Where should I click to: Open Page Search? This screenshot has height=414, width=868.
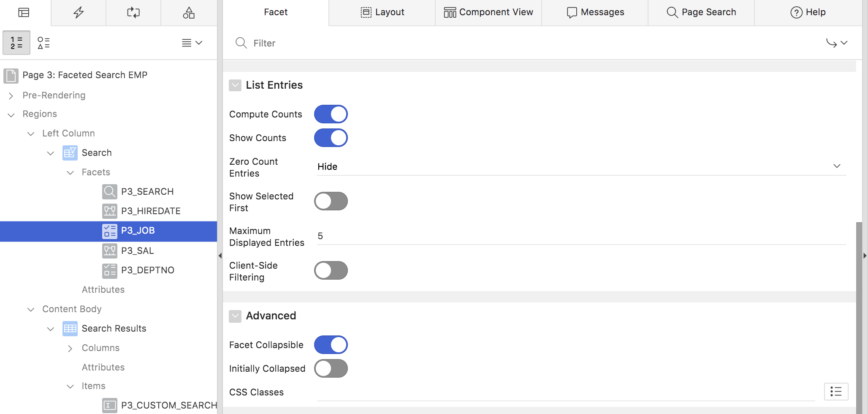point(701,12)
